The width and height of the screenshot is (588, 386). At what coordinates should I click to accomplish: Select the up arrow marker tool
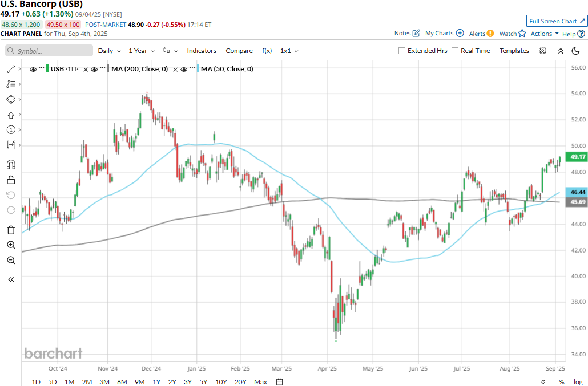point(11,115)
